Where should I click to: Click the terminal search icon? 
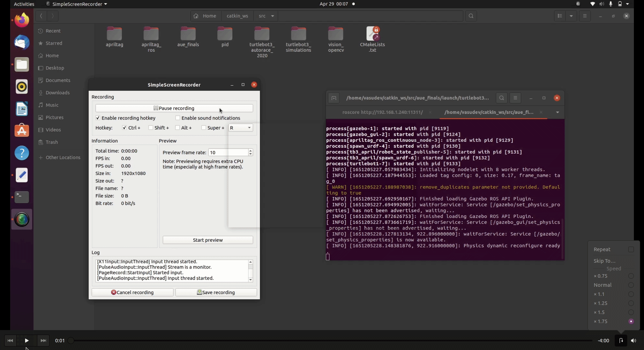(x=502, y=98)
